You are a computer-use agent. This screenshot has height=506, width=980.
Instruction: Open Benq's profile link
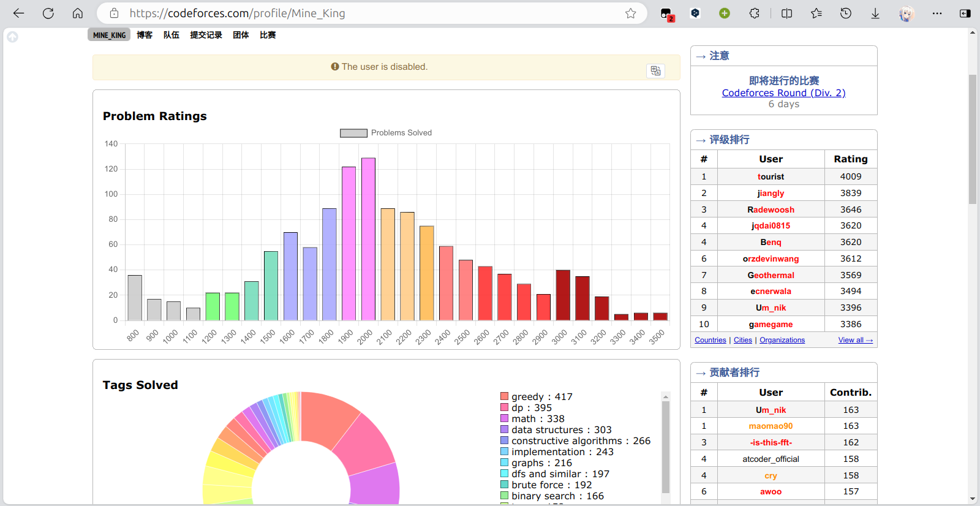[771, 242]
